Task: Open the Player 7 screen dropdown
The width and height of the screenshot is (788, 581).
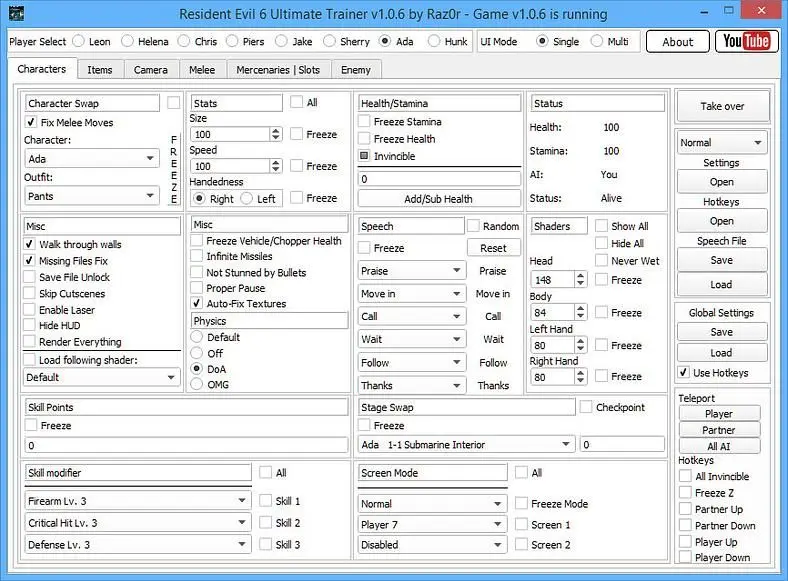Action: point(432,525)
